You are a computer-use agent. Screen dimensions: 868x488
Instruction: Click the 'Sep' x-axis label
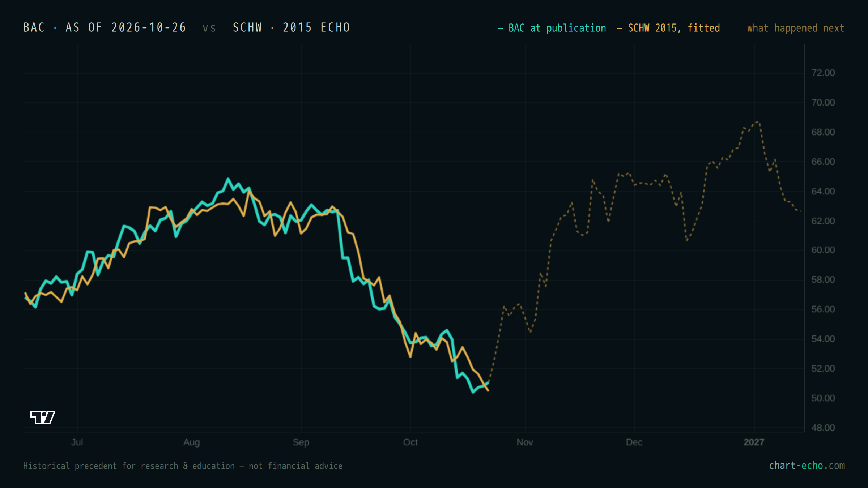point(301,442)
